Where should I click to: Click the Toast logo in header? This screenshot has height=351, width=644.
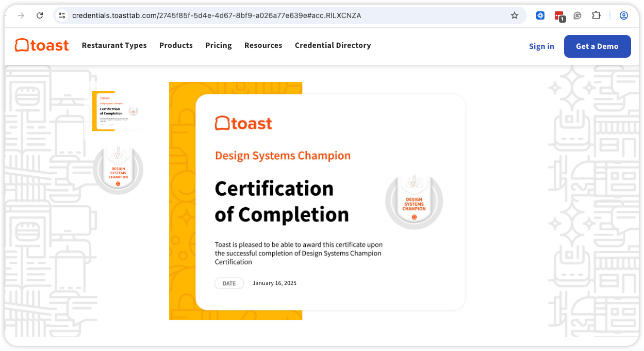pyautogui.click(x=42, y=45)
